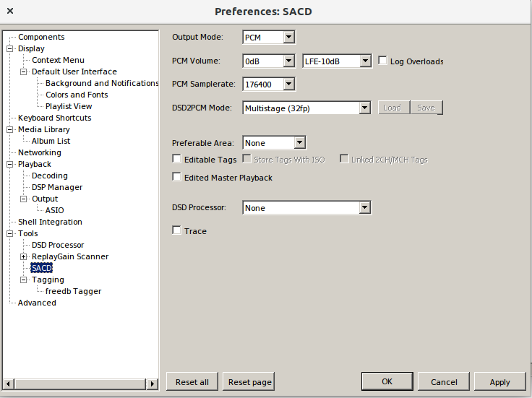Enable the Editable Tags checkbox
The height and width of the screenshot is (398, 532).
click(177, 159)
